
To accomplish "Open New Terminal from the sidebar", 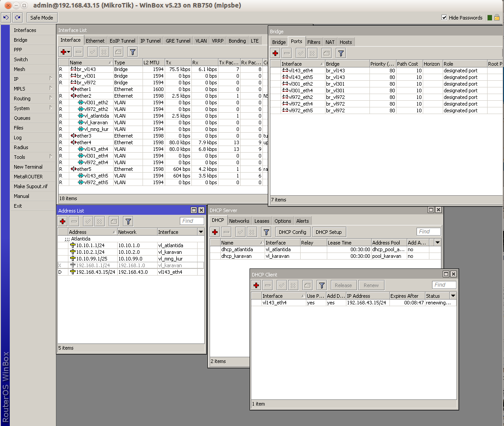I will point(28,167).
